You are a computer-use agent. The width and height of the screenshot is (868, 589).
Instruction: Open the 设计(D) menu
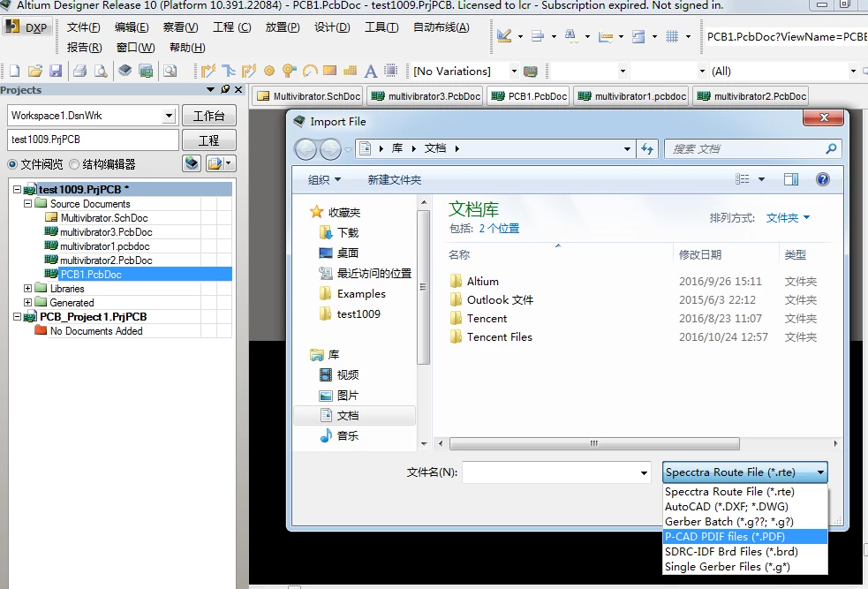pos(332,27)
